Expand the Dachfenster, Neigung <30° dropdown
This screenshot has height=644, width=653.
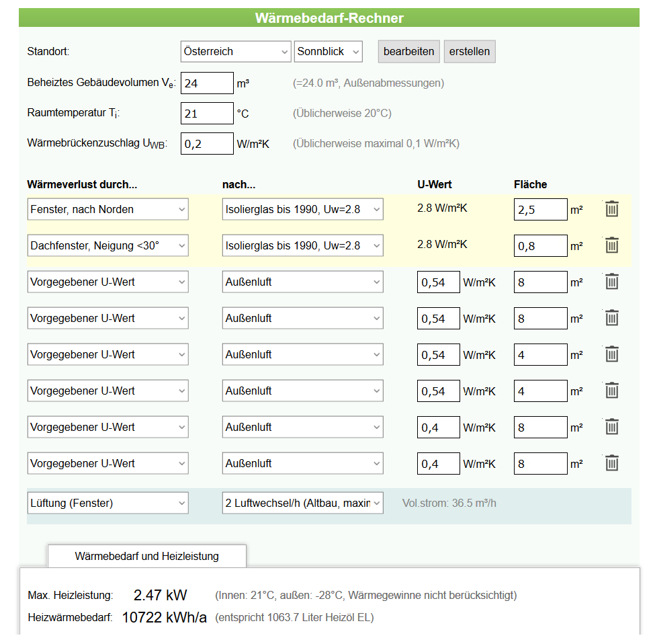point(108,245)
